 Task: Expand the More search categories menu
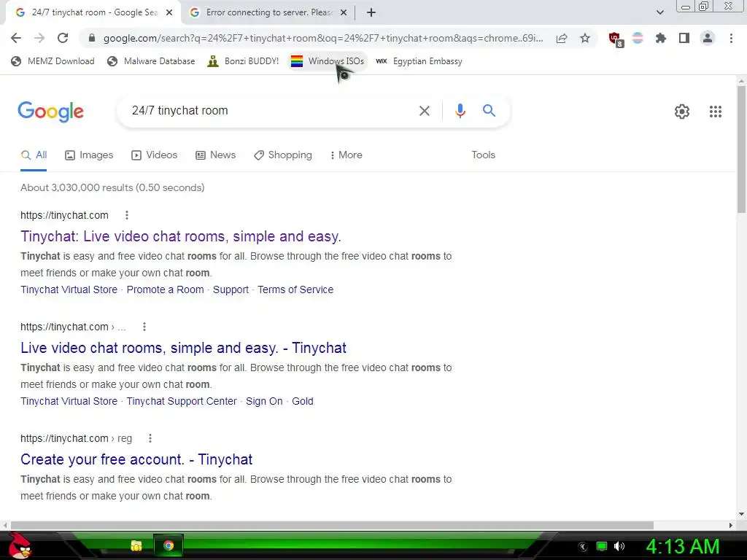347,155
